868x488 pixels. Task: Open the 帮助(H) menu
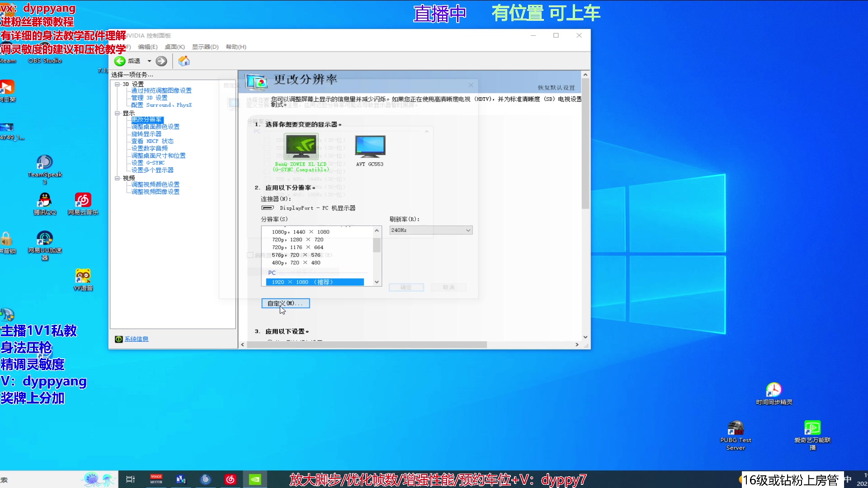[x=236, y=47]
